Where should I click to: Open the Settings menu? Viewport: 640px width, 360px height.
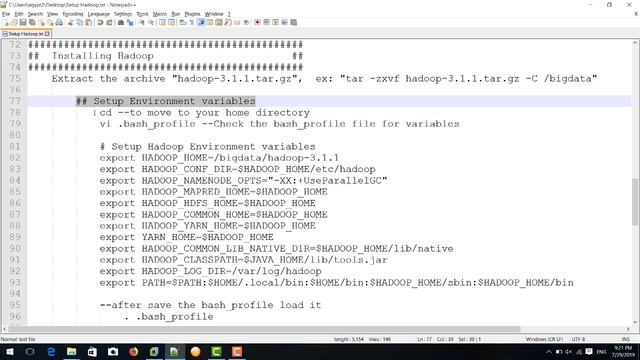pyautogui.click(x=123, y=14)
